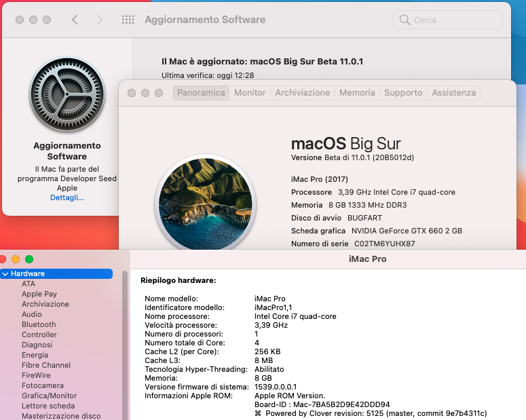Click the Powered by Clover revision line
The height and width of the screenshot is (420, 526).
pos(371,414)
